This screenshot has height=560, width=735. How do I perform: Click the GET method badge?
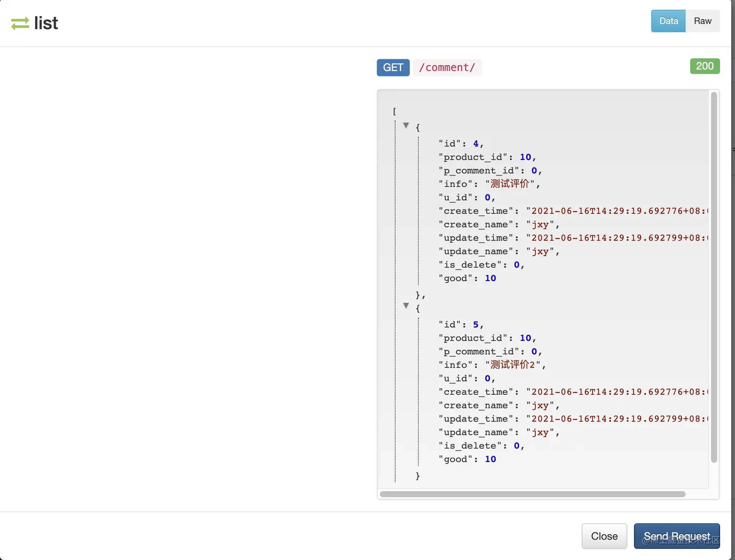click(x=393, y=68)
